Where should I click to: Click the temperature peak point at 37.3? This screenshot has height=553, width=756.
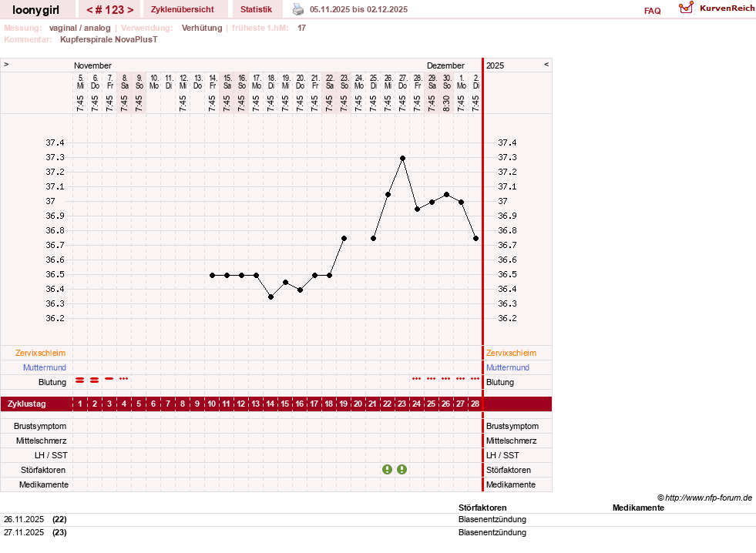[402, 159]
